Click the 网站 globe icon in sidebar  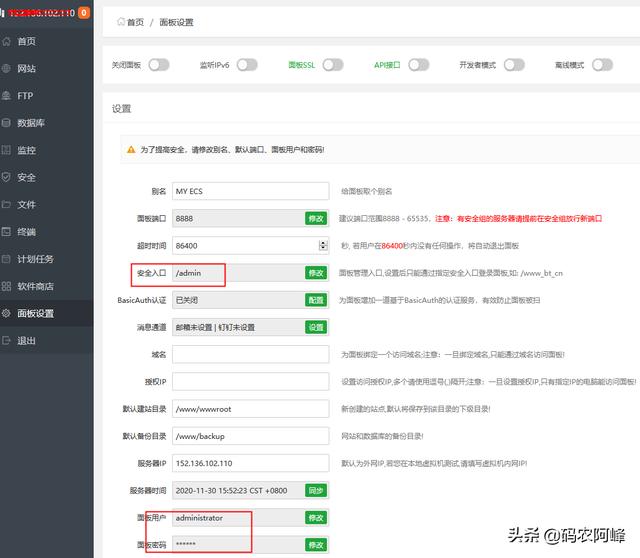click(6, 69)
